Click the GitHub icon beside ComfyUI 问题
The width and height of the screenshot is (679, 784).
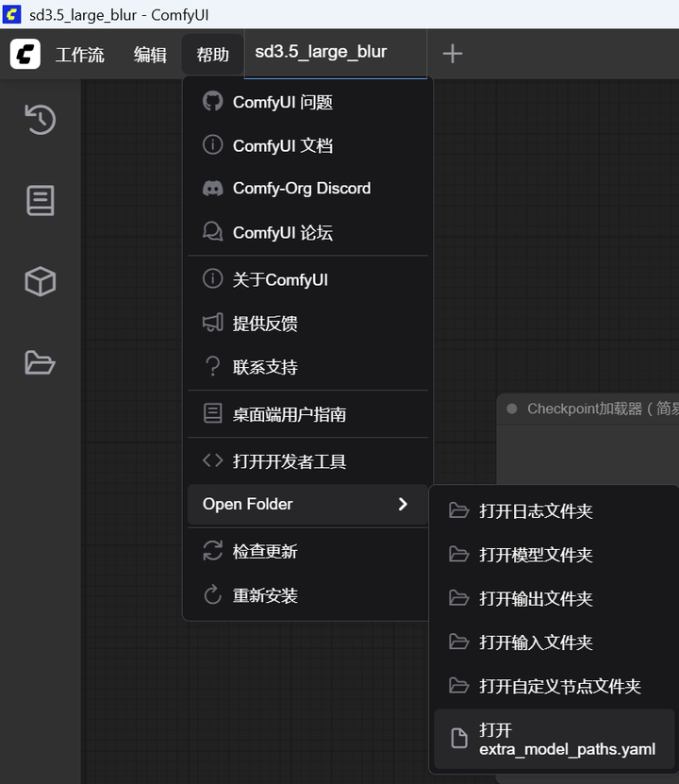(212, 102)
